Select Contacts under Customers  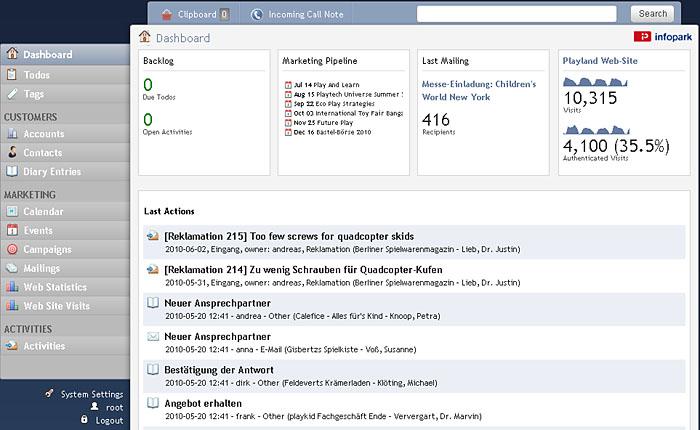(65, 152)
